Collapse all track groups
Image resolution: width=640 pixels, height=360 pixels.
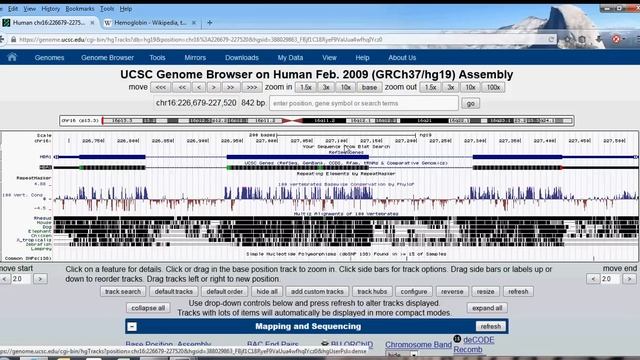tap(148, 308)
